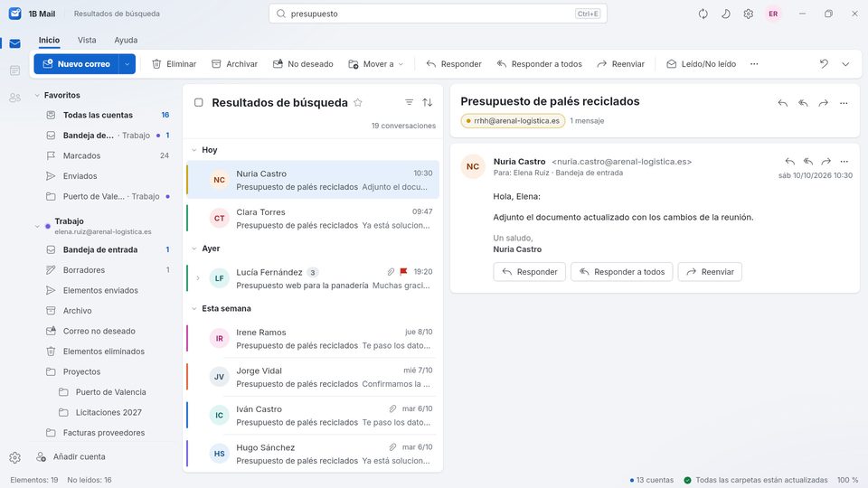This screenshot has height=488, width=868.
Task: Open the Calendar view in the left rail
Action: point(15,70)
